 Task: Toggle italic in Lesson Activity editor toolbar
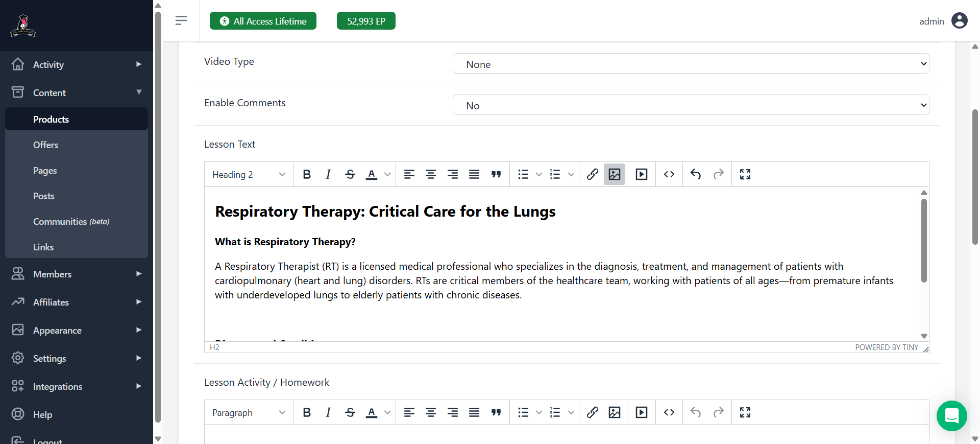(x=328, y=412)
